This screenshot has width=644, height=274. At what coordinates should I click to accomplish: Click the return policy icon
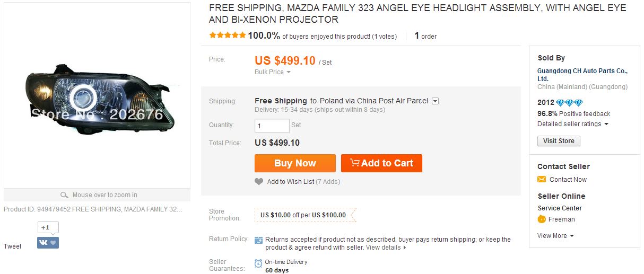(x=258, y=240)
